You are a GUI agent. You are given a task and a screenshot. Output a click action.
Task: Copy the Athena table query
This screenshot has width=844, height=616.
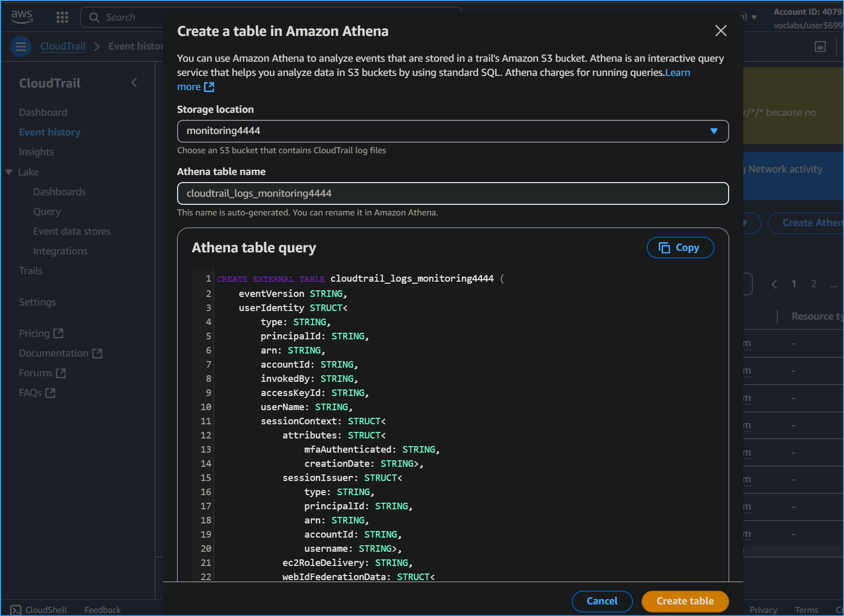click(x=680, y=247)
